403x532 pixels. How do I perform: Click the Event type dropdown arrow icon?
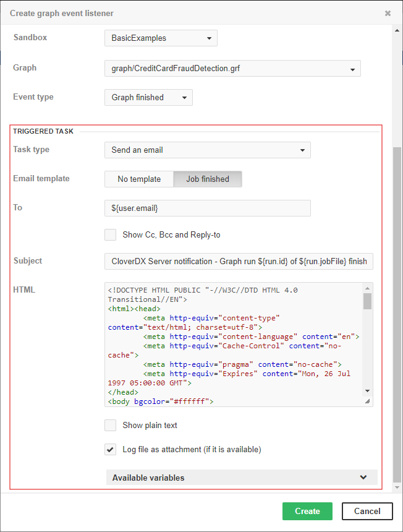[184, 97]
